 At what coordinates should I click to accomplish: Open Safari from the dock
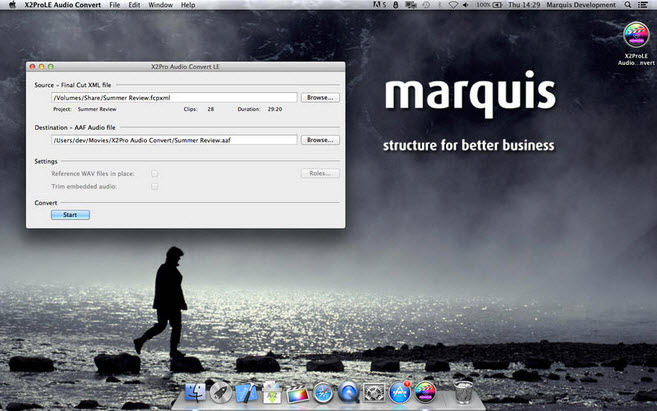323,393
